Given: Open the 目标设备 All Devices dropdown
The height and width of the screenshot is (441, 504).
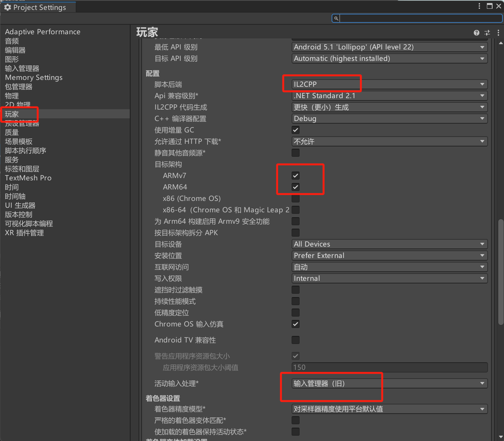Looking at the screenshot, I should 389,244.
